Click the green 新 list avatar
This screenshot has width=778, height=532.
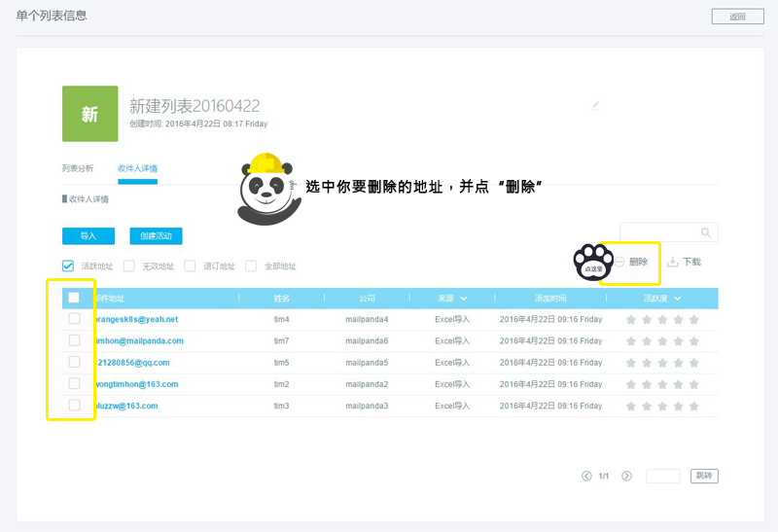89,114
